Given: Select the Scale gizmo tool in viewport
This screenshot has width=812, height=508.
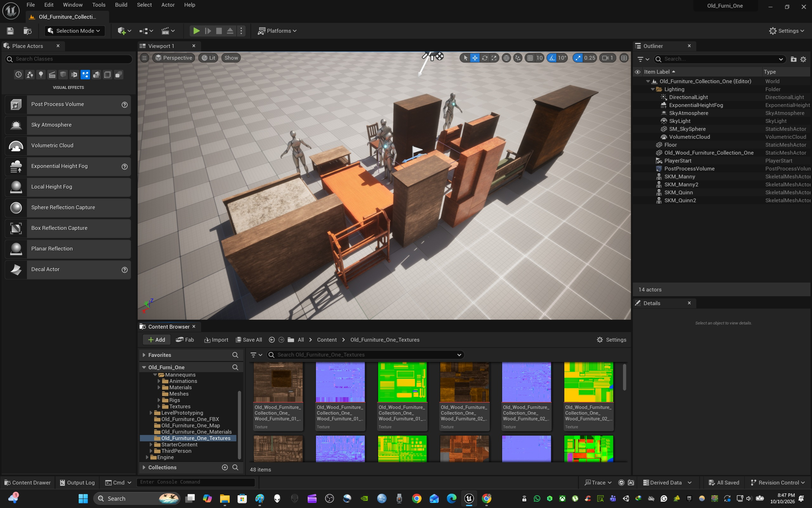Looking at the screenshot, I should (x=494, y=58).
